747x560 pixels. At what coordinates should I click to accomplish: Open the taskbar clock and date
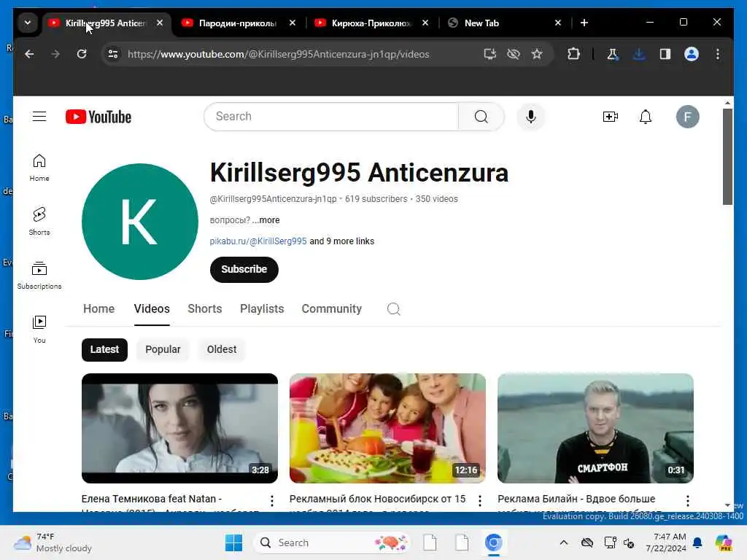tap(666, 542)
